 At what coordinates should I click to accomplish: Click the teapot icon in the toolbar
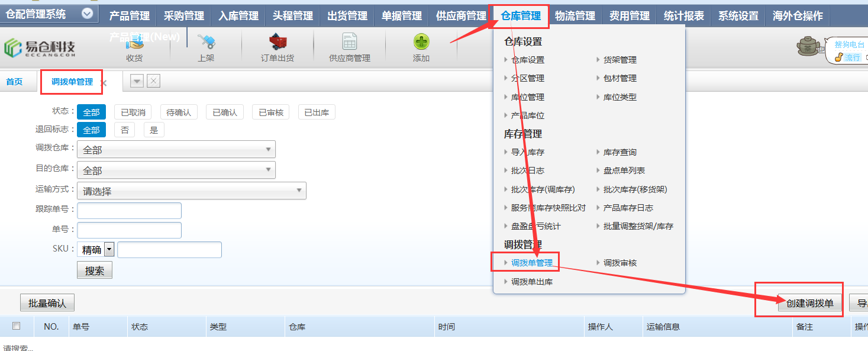coord(807,46)
